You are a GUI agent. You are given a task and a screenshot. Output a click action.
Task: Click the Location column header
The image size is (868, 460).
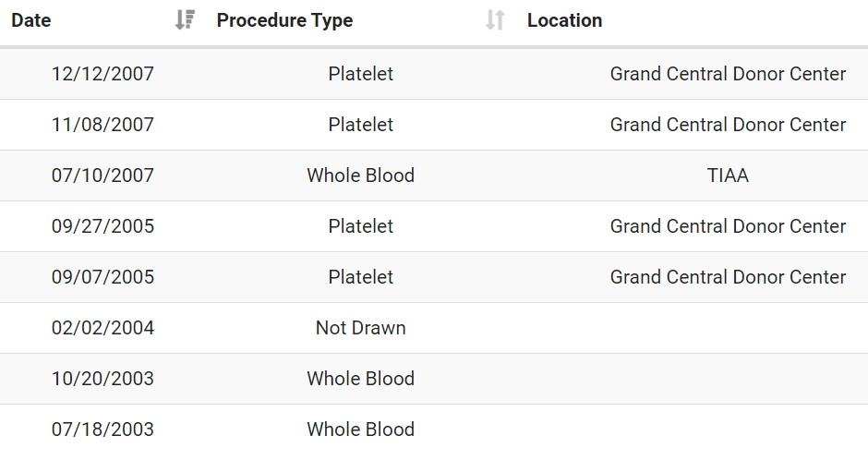point(564,20)
